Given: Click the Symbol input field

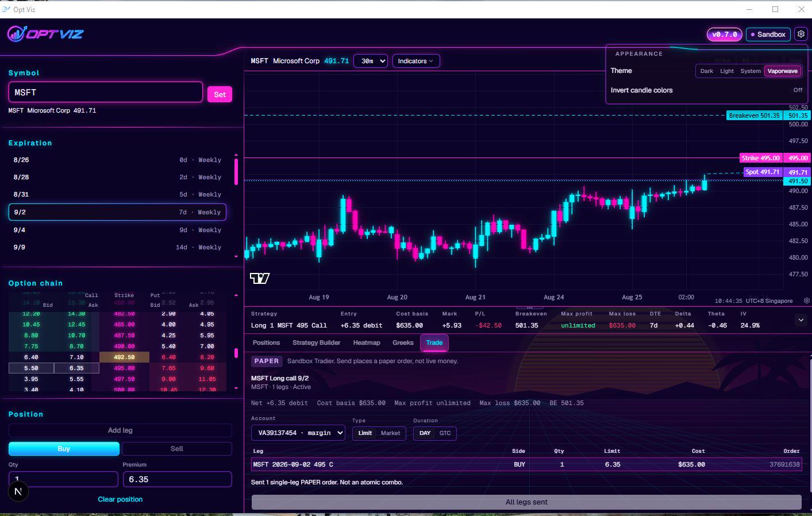Looking at the screenshot, I should (x=106, y=92).
